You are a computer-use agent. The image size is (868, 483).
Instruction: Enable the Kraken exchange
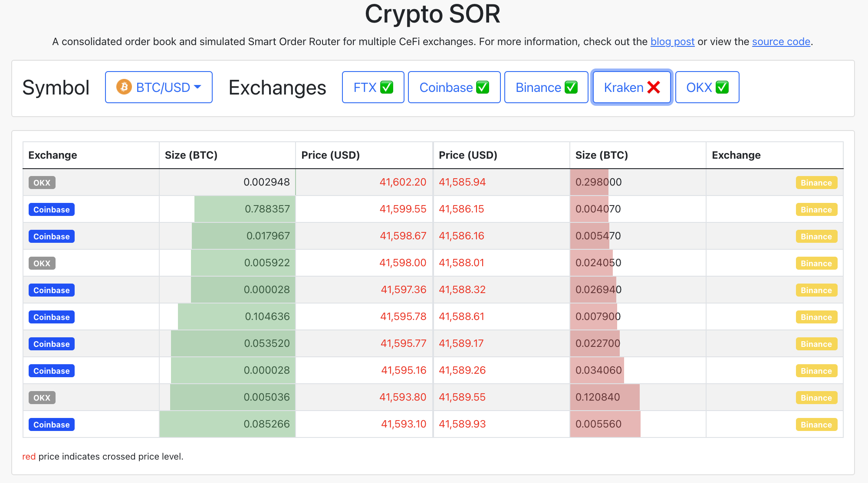click(x=632, y=87)
